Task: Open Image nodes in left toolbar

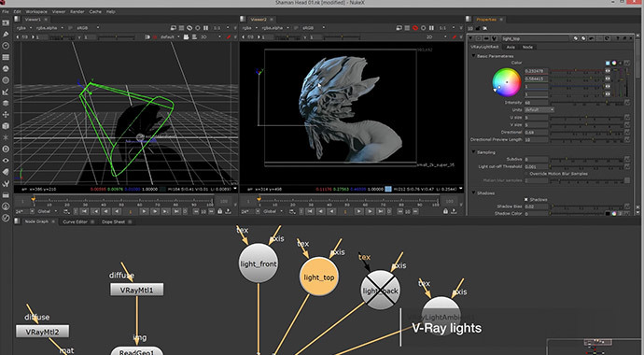Action: click(x=6, y=23)
